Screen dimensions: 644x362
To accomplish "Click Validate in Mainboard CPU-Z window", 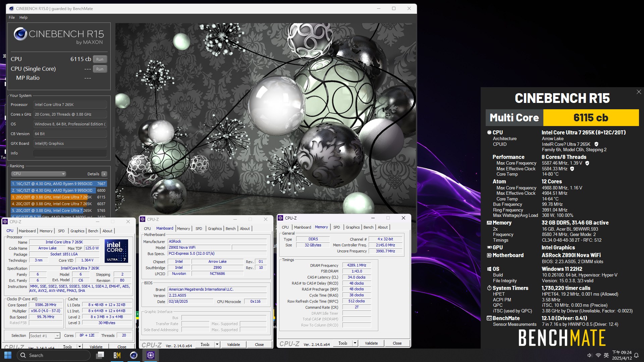I will (x=233, y=345).
